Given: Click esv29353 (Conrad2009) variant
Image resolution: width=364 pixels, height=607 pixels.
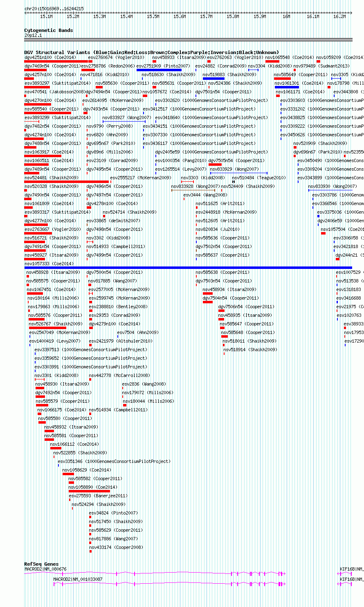Looking at the screenshot, I should coord(115,316).
